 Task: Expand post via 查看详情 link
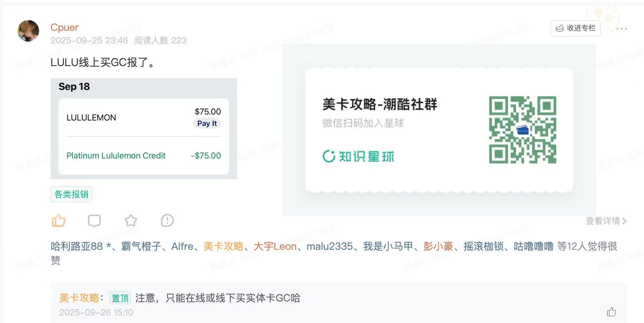click(606, 221)
